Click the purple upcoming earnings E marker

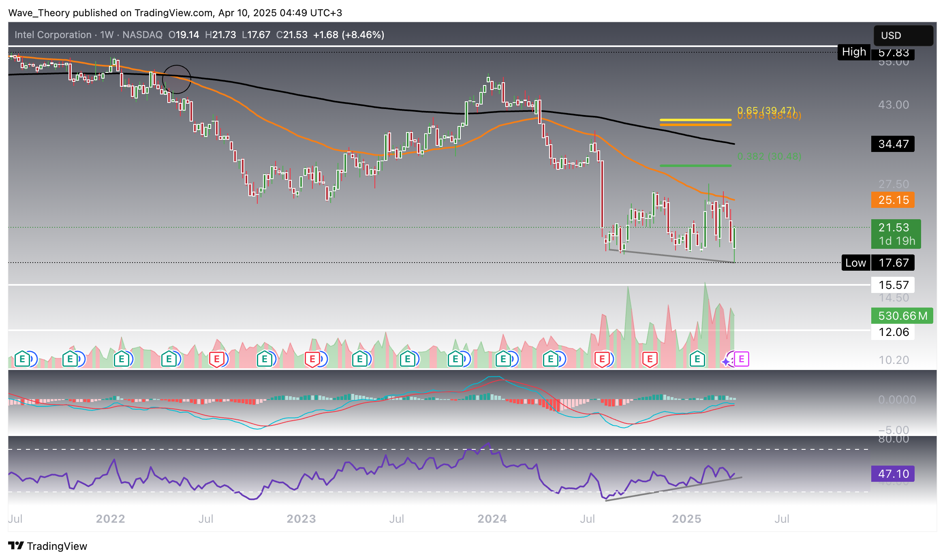pos(742,359)
